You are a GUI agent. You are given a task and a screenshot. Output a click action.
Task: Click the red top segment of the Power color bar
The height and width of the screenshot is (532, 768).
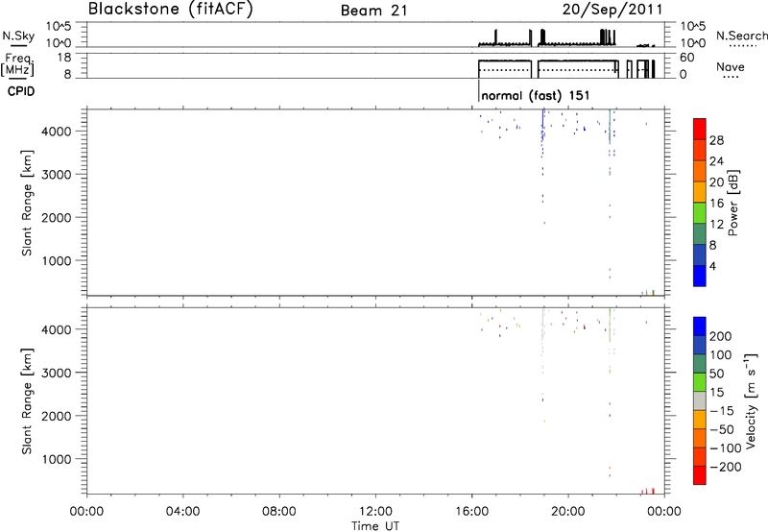(x=700, y=130)
